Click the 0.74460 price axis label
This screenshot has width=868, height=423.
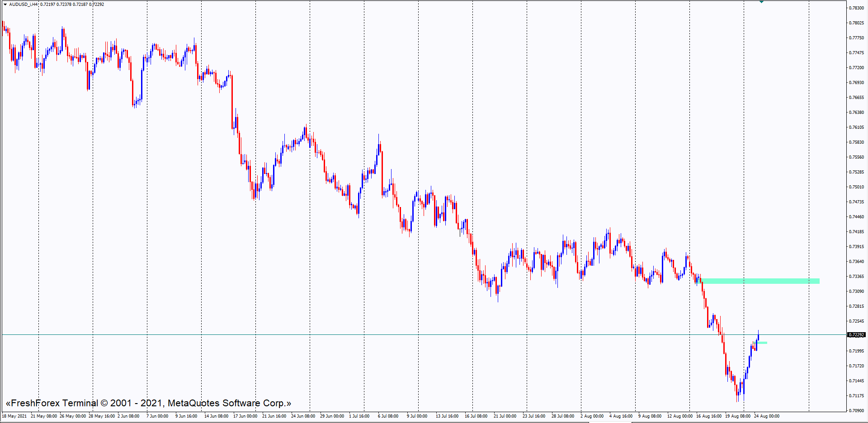click(x=857, y=217)
